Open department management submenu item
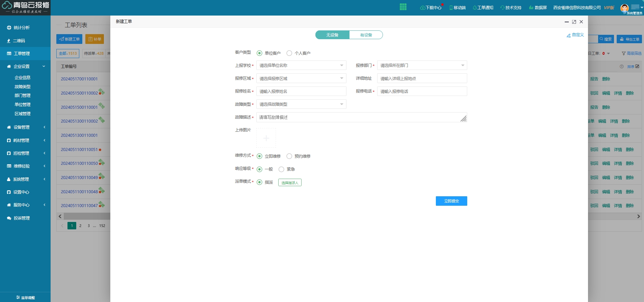 [x=23, y=95]
